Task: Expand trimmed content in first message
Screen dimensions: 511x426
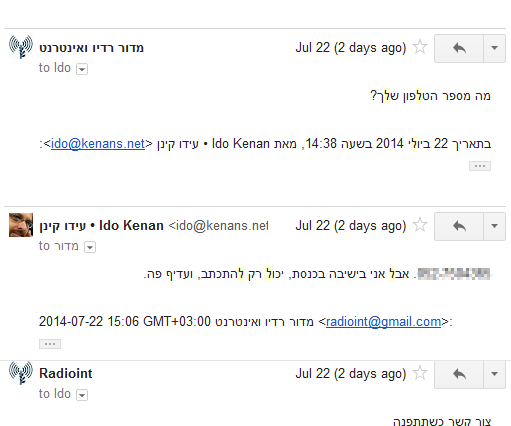Action: click(x=480, y=166)
